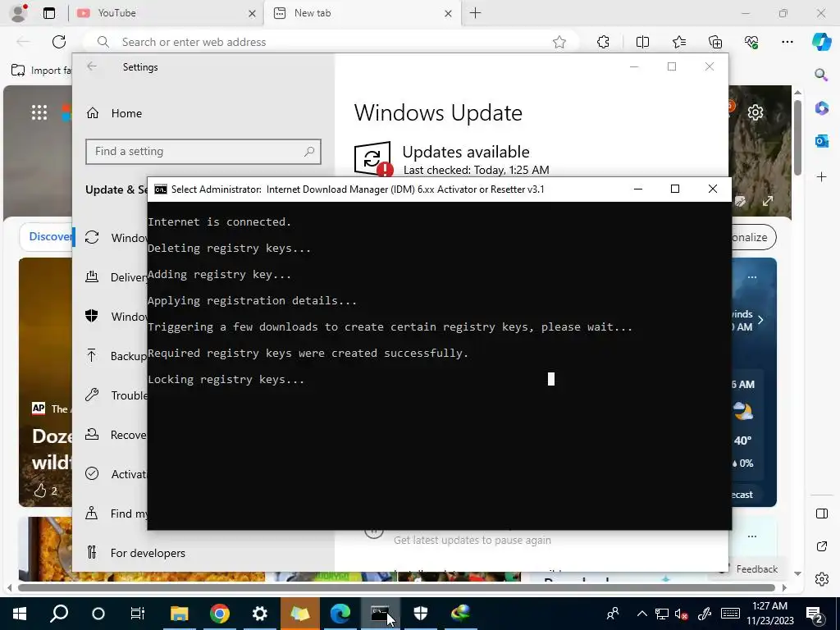
Task: Close the YouTube tab
Action: tap(252, 13)
